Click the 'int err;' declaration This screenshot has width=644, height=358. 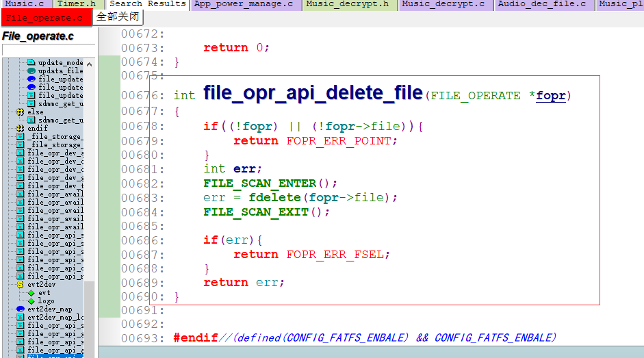233,169
